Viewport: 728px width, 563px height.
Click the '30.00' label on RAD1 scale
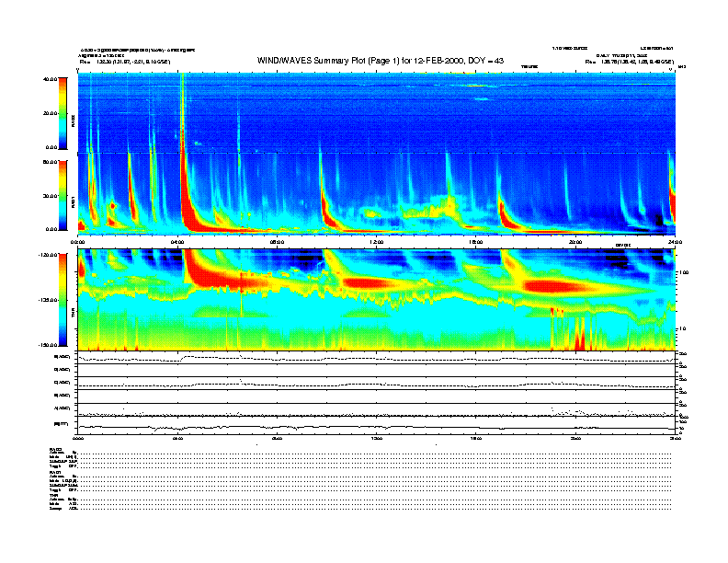50,196
